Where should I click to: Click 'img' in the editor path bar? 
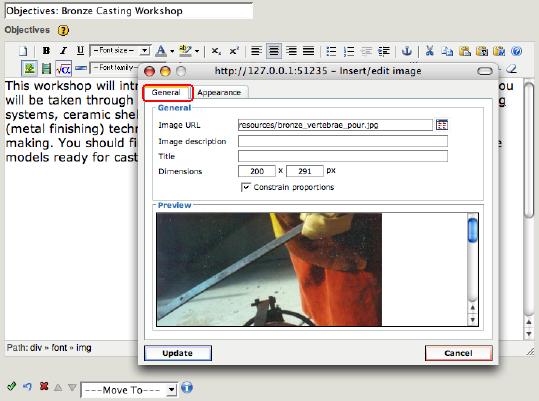[84, 348]
